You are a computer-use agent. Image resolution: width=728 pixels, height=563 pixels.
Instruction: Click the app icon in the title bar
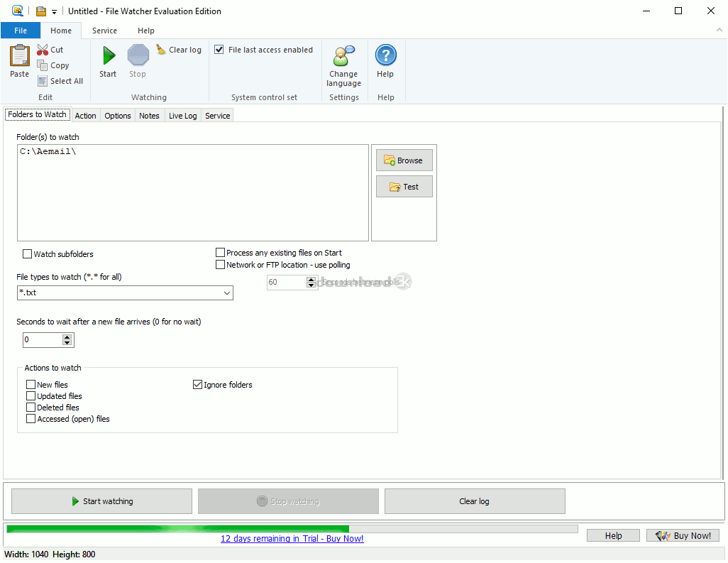pos(18,11)
